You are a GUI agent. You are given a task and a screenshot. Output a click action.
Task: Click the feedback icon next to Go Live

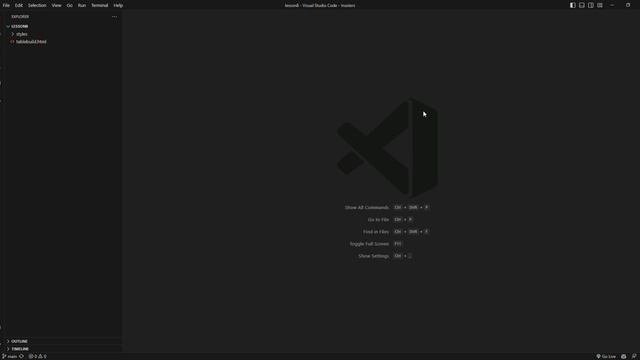pyautogui.click(x=624, y=356)
